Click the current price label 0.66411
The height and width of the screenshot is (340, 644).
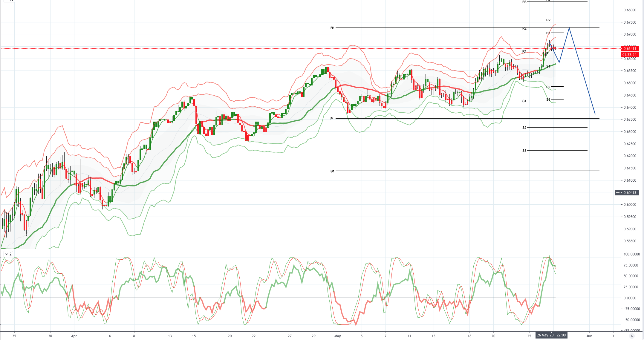(x=630, y=48)
